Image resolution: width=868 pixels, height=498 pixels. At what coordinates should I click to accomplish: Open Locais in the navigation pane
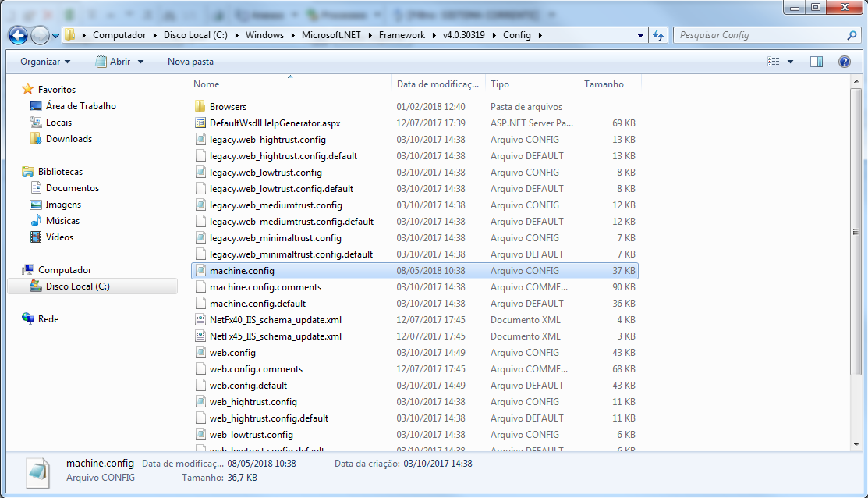(58, 123)
